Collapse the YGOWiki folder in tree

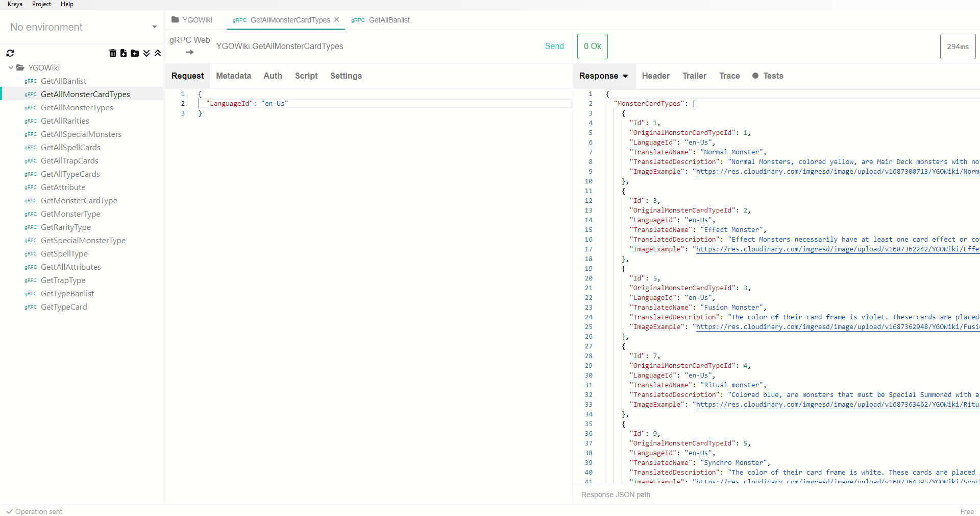11,67
